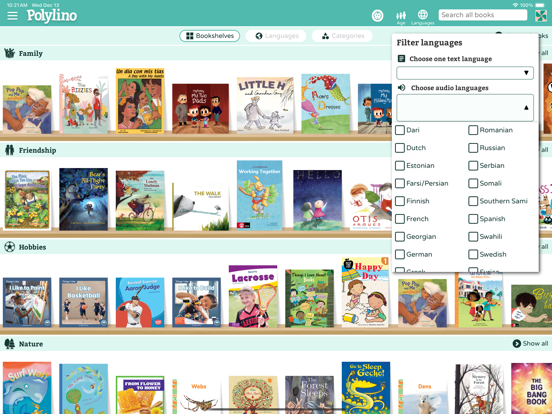Image resolution: width=552 pixels, height=414 pixels.
Task: Click the Polylino logo
Action: tap(52, 15)
